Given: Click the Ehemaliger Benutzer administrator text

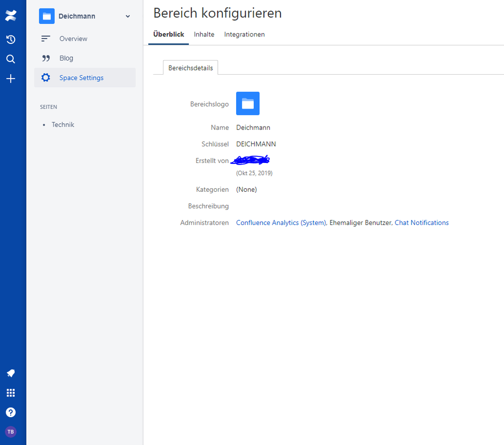Looking at the screenshot, I should click(x=360, y=222).
